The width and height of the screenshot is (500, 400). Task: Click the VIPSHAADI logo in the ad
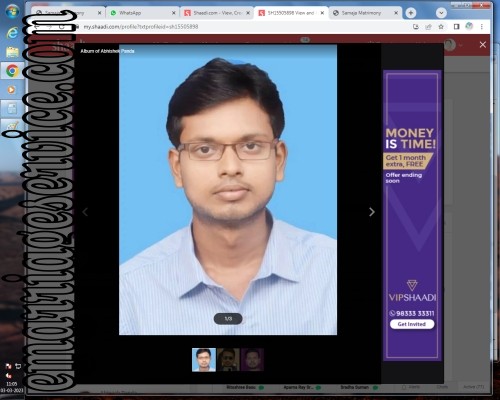pos(412,292)
